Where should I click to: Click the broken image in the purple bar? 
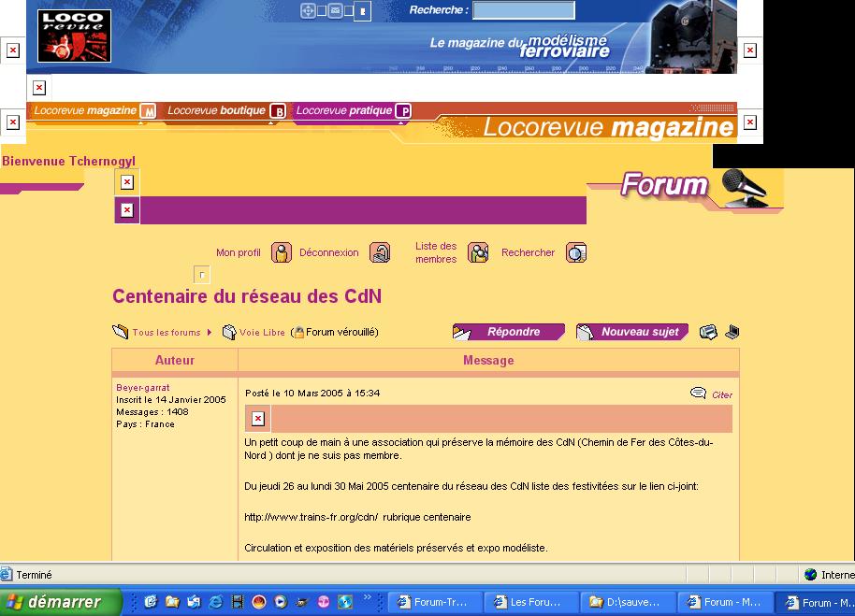click(x=127, y=209)
